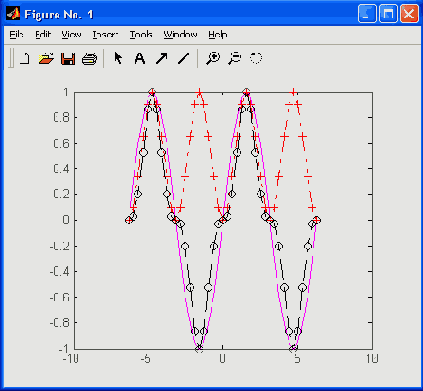423x391 pixels.
Task: Open the Edit menu
Action: [x=43, y=35]
